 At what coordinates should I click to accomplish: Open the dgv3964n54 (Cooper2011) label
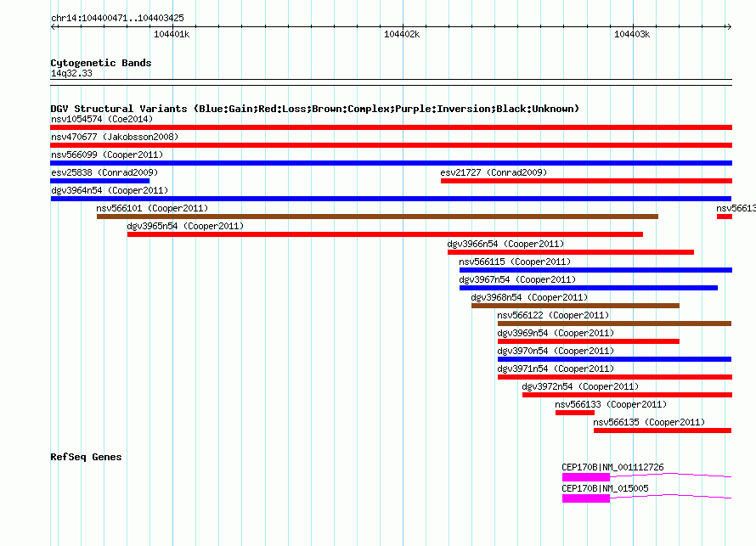click(110, 190)
